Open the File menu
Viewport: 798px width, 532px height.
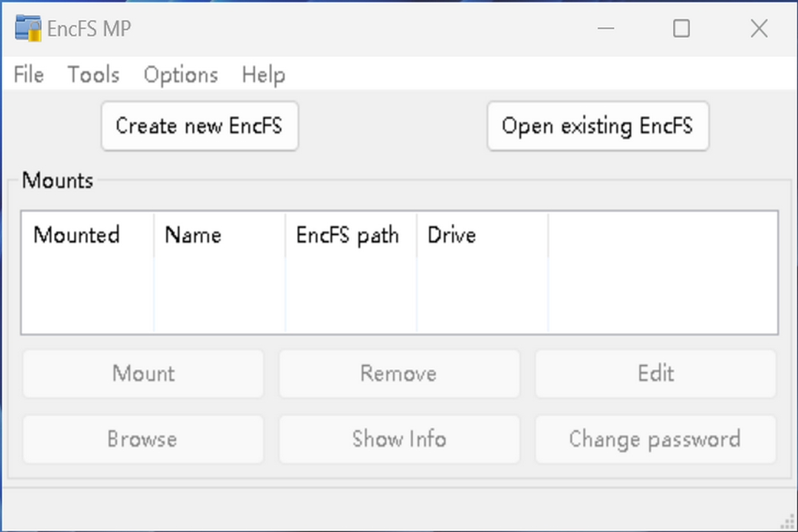(x=27, y=74)
